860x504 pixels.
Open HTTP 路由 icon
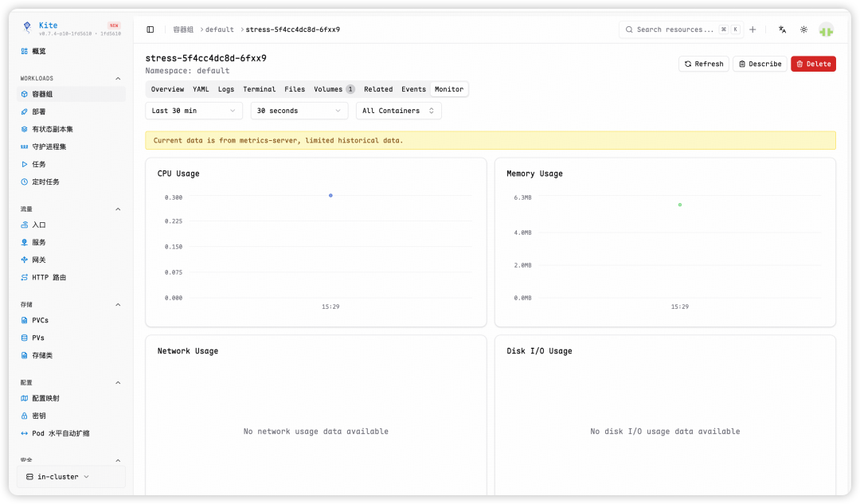(x=24, y=278)
